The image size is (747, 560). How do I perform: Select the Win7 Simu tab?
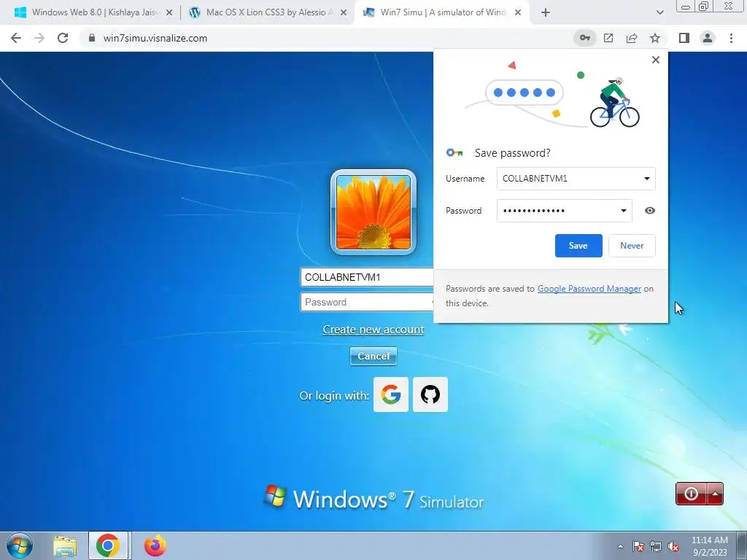click(443, 12)
